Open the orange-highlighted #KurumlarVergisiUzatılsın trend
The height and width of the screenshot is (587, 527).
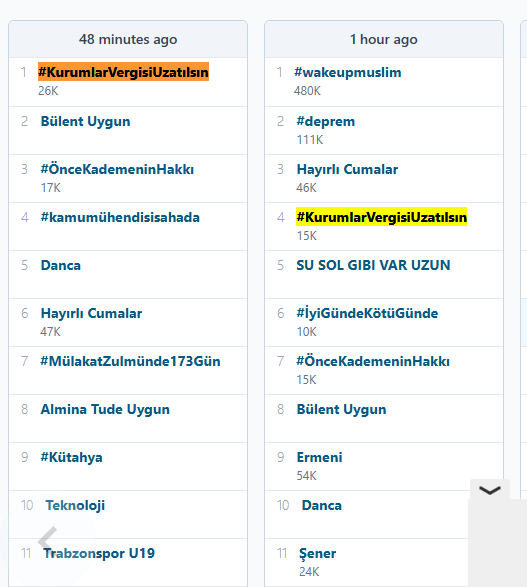pos(123,72)
